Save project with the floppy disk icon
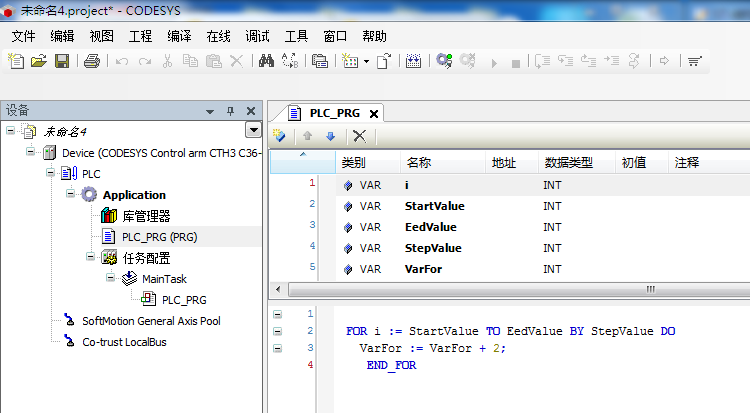 62,61
